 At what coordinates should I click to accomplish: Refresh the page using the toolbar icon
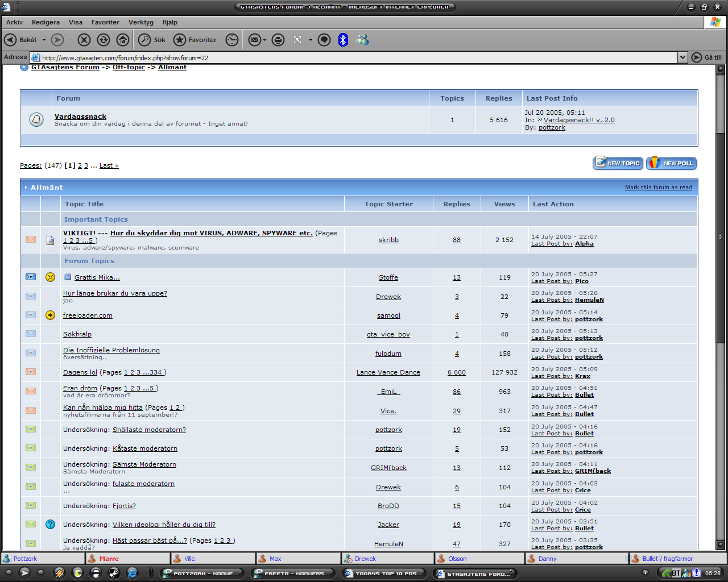pyautogui.click(x=104, y=40)
